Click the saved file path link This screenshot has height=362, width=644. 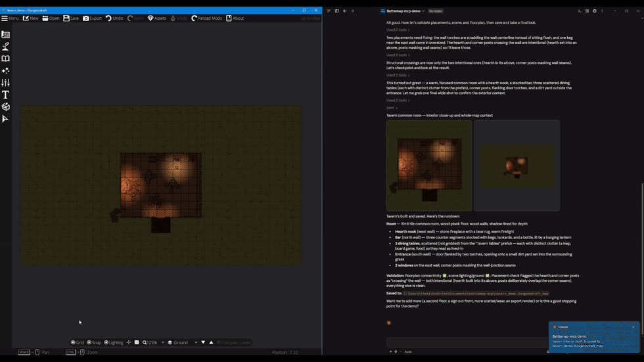[x=476, y=294]
